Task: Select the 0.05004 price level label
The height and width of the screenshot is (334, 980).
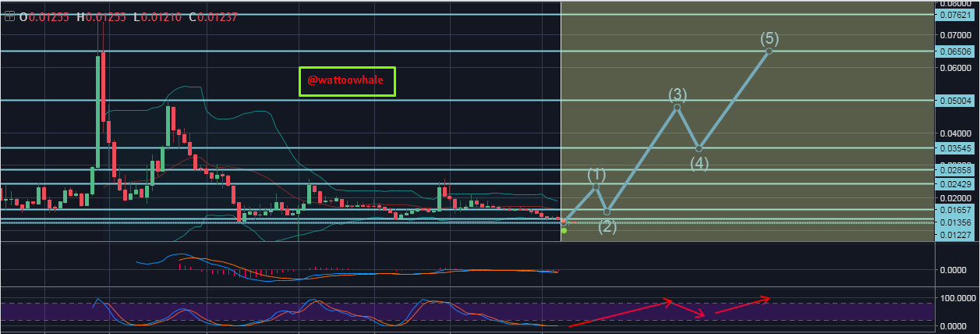Action: point(956,101)
